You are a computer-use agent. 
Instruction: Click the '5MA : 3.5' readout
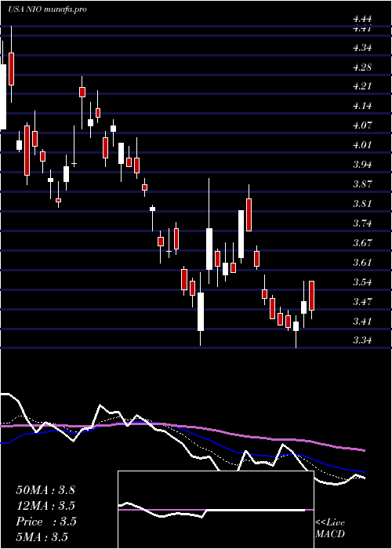(x=42, y=537)
